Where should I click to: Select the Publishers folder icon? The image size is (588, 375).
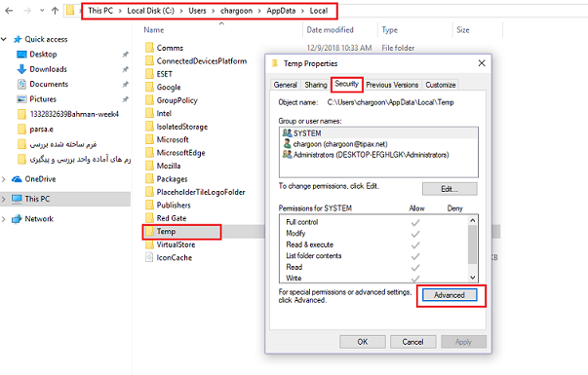(x=149, y=205)
